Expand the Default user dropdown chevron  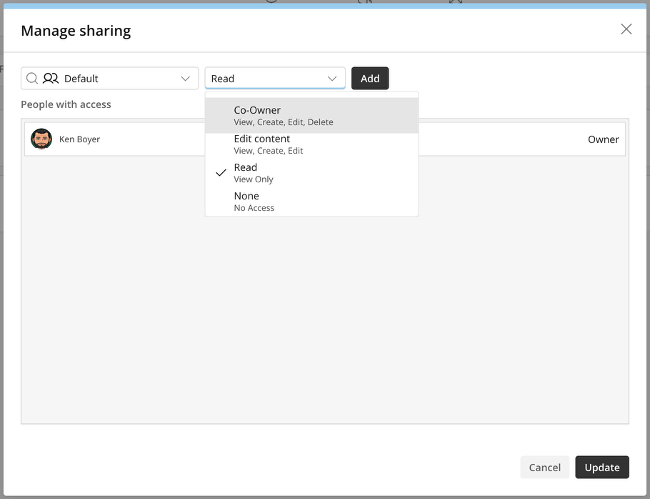pyautogui.click(x=185, y=78)
